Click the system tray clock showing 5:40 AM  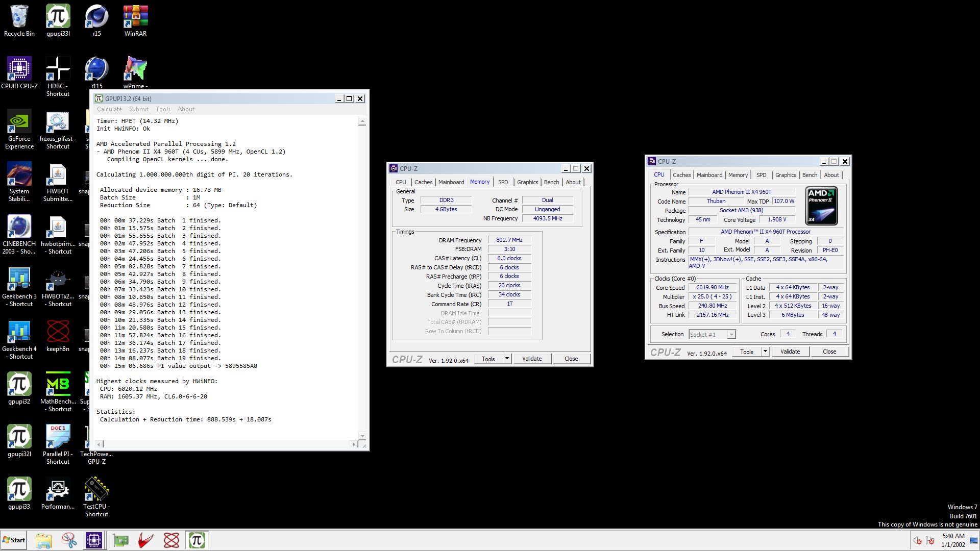click(x=953, y=540)
